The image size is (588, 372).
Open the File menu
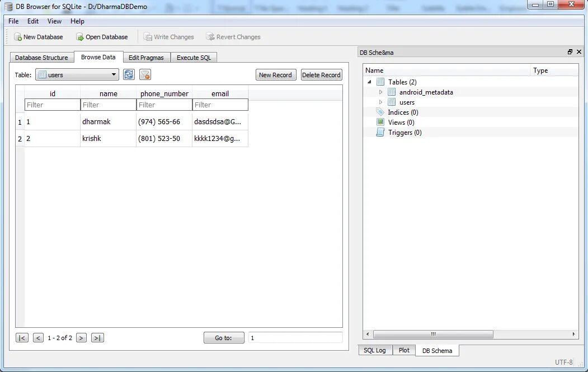(x=13, y=21)
